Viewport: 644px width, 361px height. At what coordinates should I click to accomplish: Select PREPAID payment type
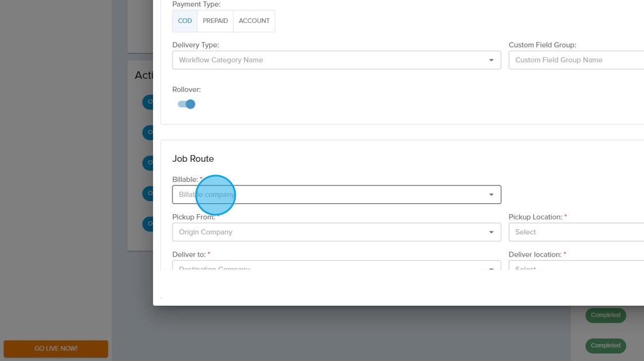[x=215, y=21]
